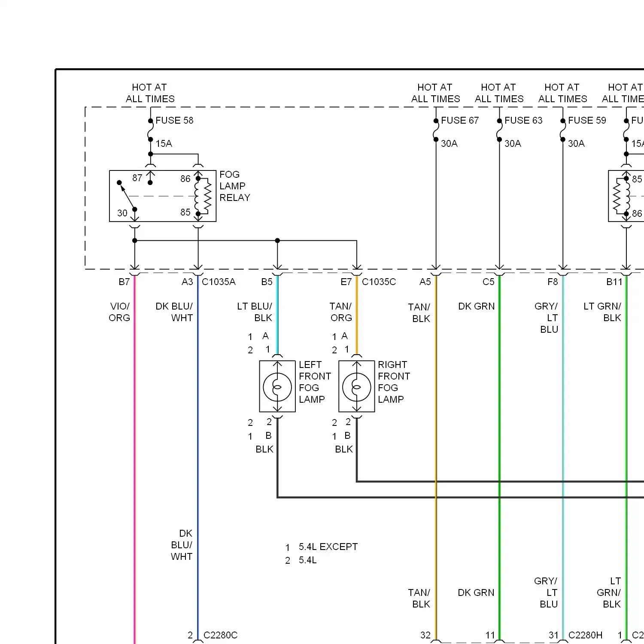
Task: Click the 5.4L EXCEPT legend note
Action: (328, 547)
